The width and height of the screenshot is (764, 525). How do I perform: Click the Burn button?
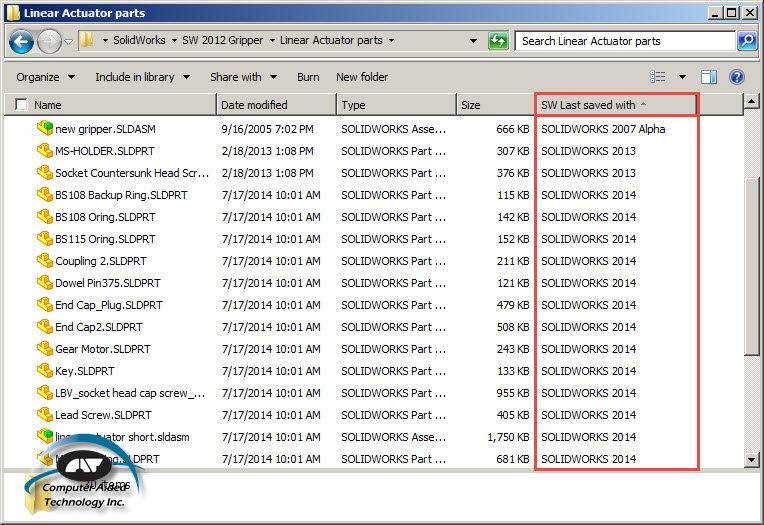308,77
